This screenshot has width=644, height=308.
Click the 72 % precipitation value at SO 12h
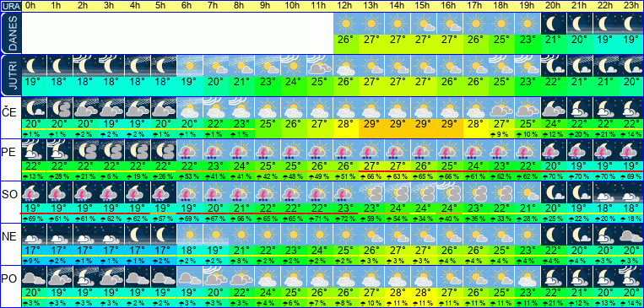pyautogui.click(x=345, y=219)
